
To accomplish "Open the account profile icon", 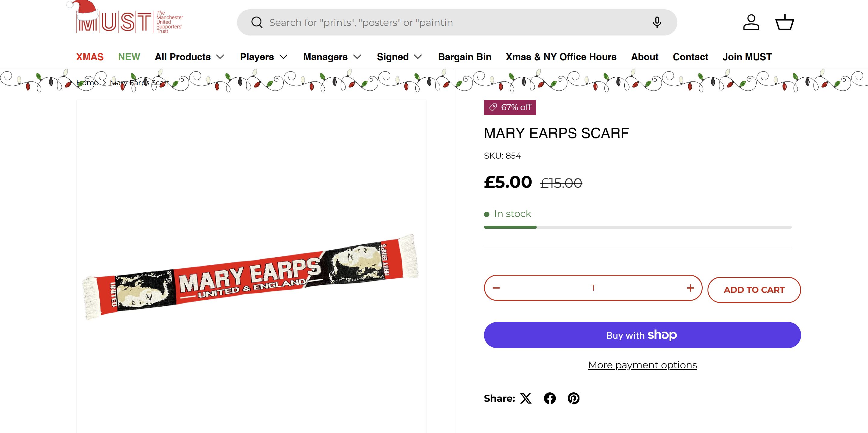I will click(751, 23).
